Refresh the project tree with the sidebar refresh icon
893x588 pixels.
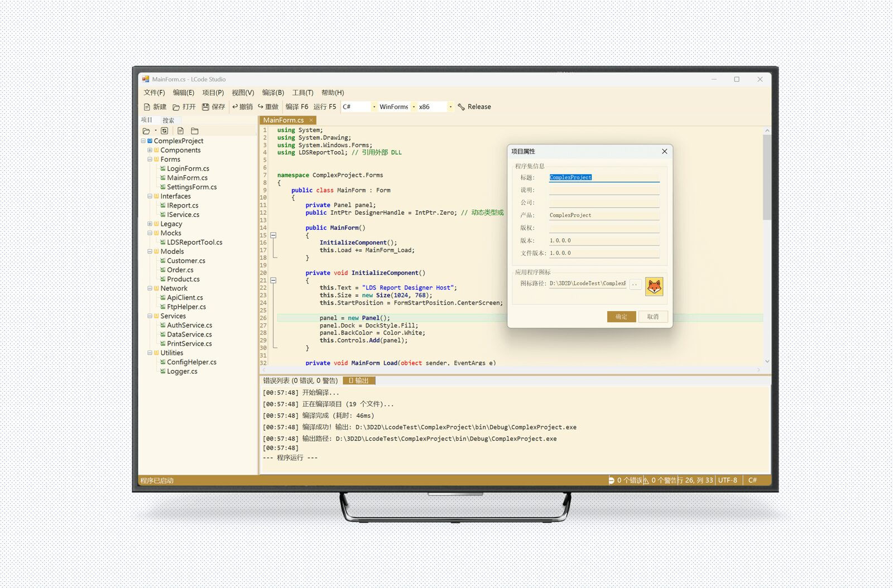(164, 130)
